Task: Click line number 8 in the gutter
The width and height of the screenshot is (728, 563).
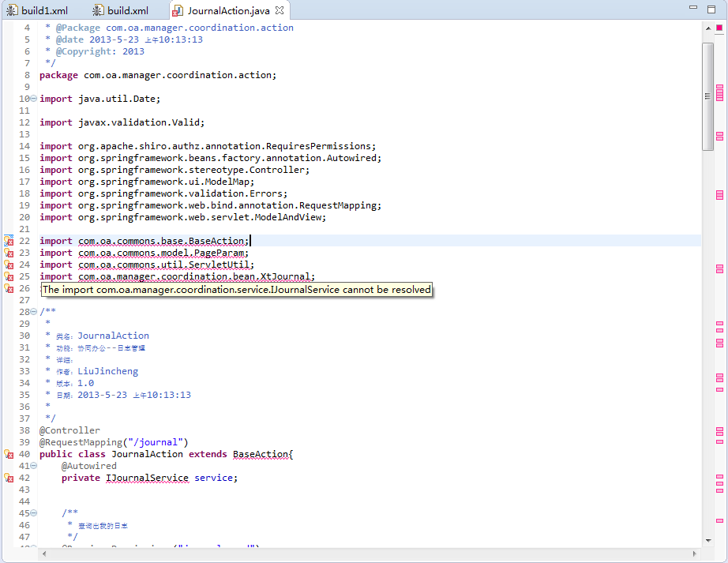Action: (x=27, y=75)
